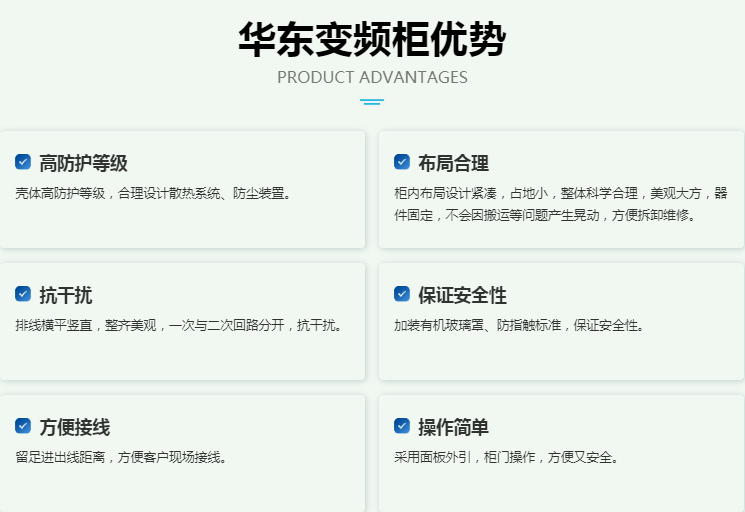
Task: Click the checkmark icon beside 布局合理
Action: [x=402, y=162]
